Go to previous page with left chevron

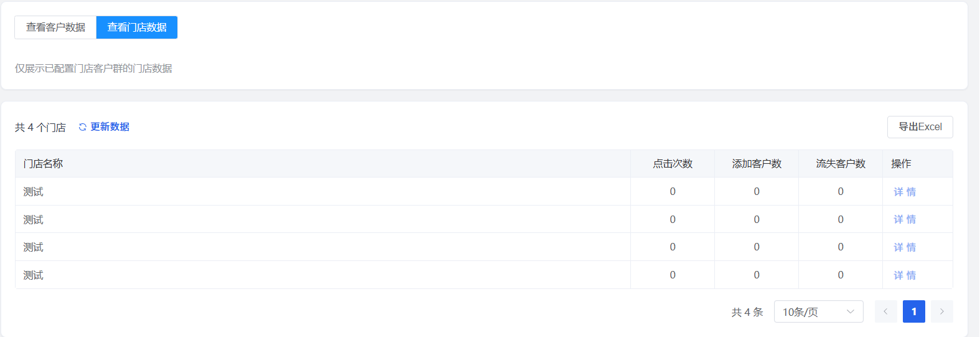tap(885, 311)
